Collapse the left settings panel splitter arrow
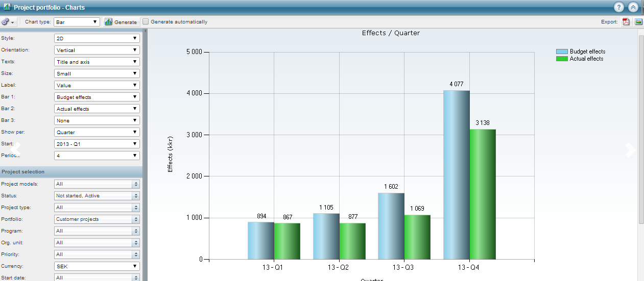This screenshot has width=644, height=281. [145, 32]
